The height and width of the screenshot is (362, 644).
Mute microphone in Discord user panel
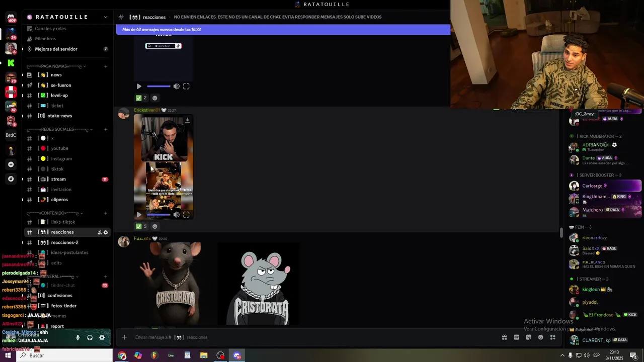(x=77, y=337)
